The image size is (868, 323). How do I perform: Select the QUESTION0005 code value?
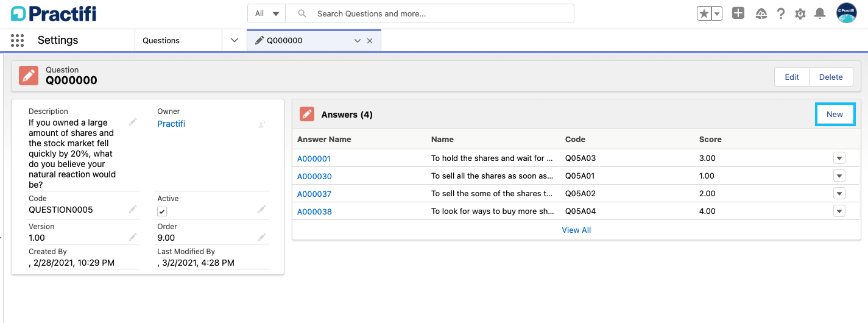pos(61,210)
